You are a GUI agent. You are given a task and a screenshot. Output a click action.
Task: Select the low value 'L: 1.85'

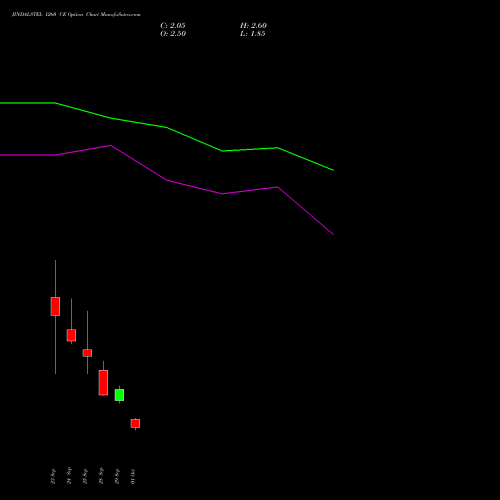[x=253, y=34]
